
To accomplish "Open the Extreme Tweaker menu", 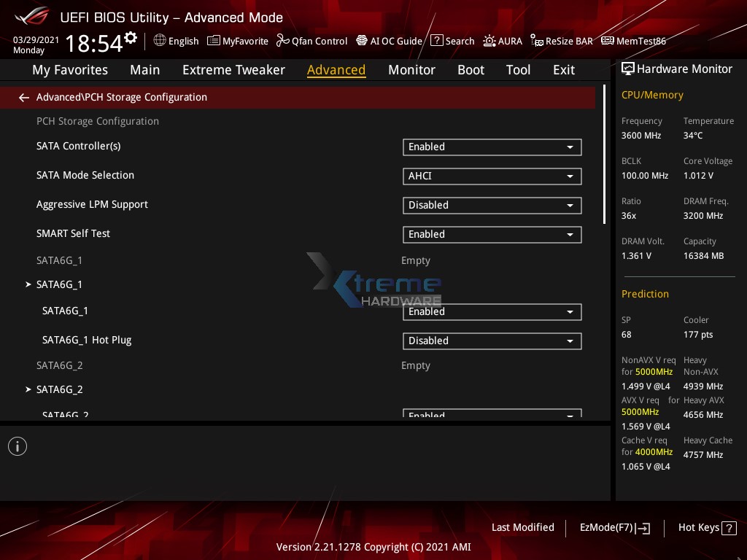I will 233,69.
